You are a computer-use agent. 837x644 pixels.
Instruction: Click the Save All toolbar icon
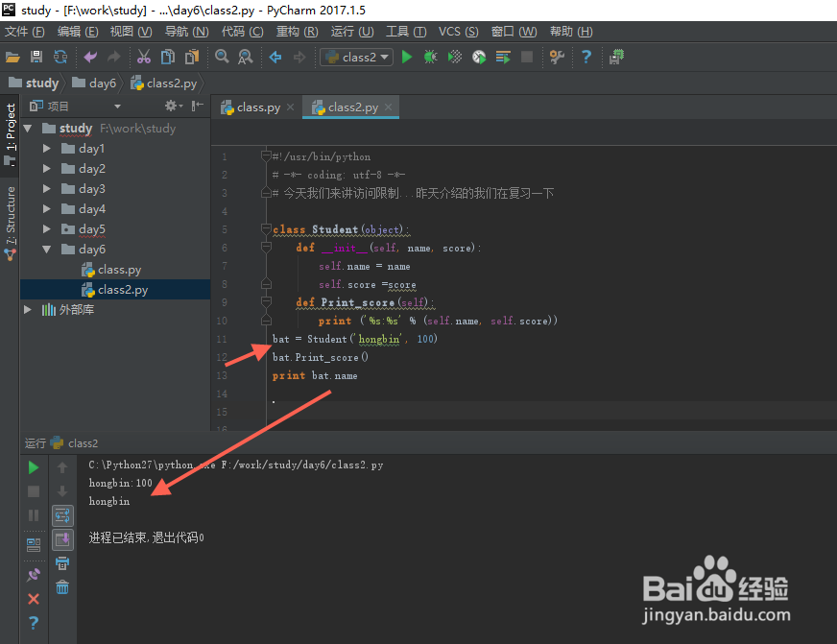pos(36,57)
